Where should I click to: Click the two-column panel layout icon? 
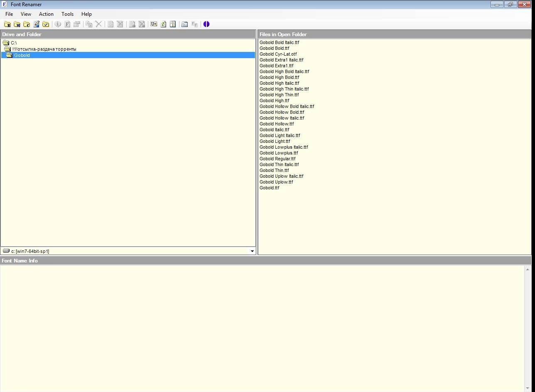tap(173, 24)
